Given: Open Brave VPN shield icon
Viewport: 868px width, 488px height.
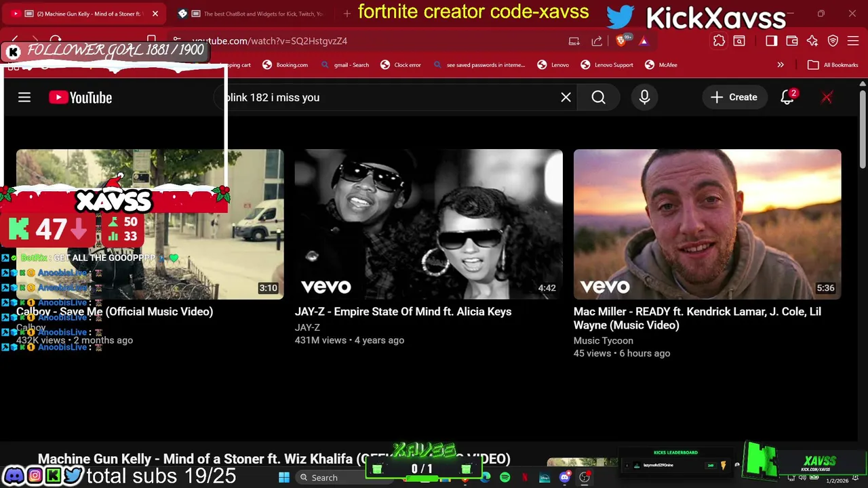Looking at the screenshot, I should (833, 41).
